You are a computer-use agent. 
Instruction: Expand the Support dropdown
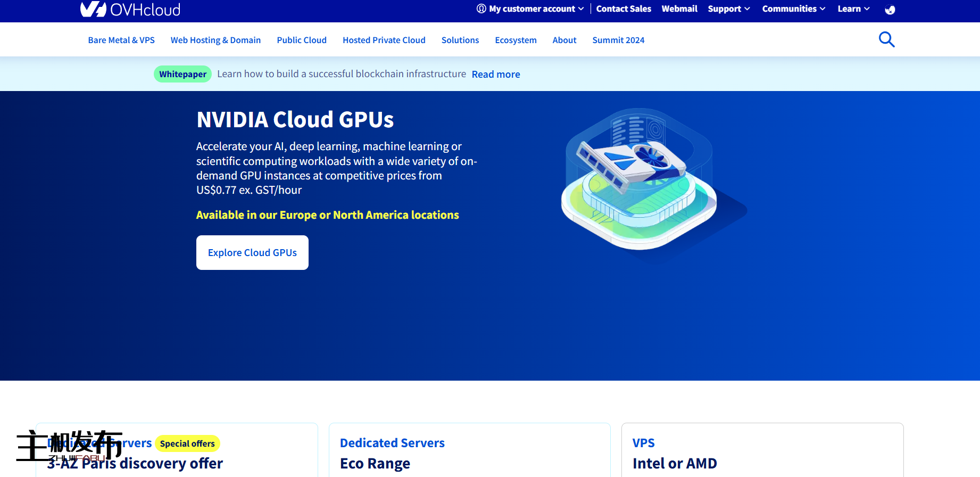coord(728,9)
